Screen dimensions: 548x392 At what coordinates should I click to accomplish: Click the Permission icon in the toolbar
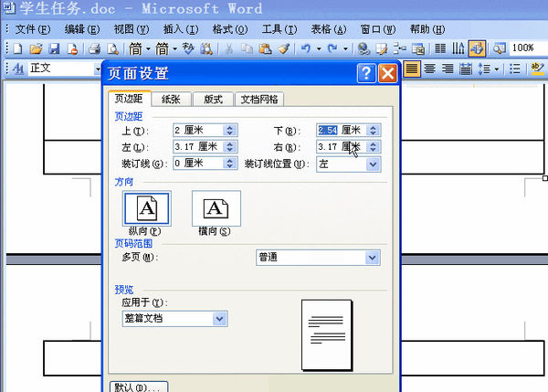pyautogui.click(x=72, y=48)
